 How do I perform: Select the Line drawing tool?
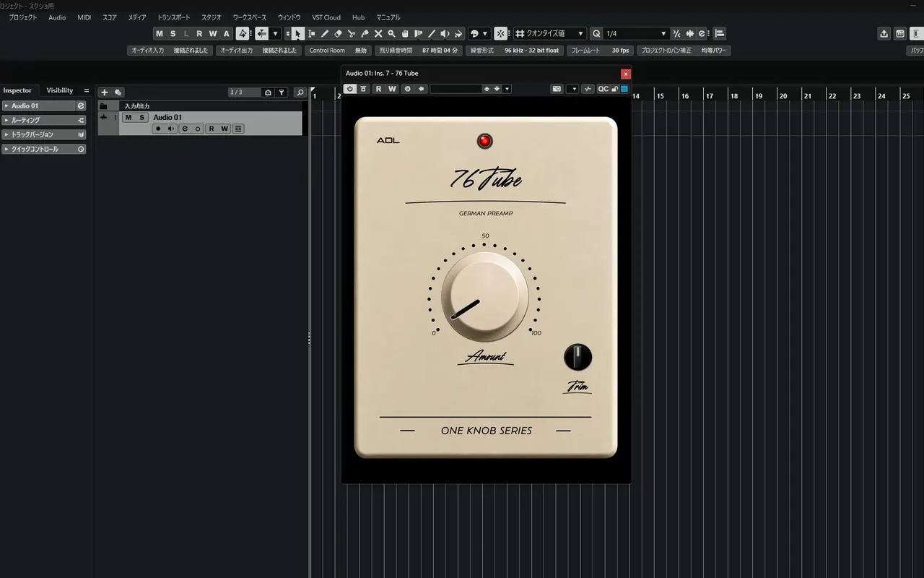point(432,33)
